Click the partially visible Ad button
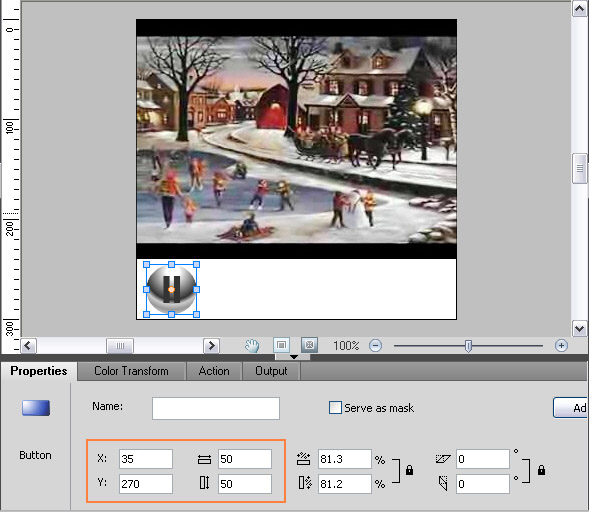589x512 pixels. point(571,408)
